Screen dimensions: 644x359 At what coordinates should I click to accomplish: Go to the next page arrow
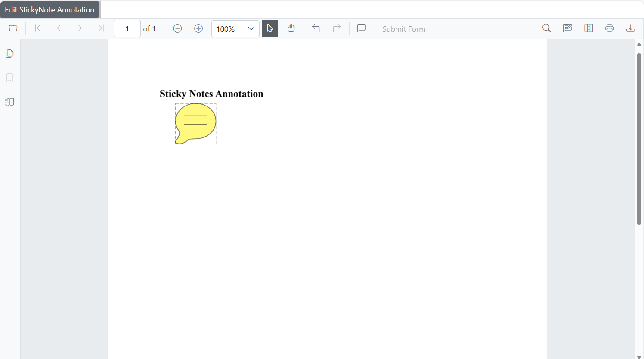(80, 28)
